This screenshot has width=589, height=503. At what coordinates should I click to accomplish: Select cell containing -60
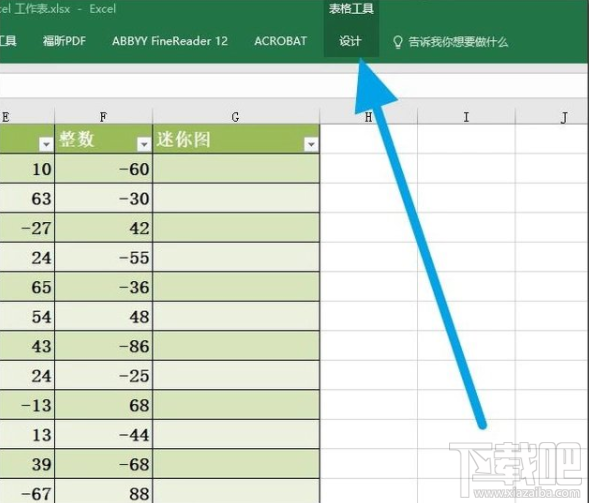(104, 169)
